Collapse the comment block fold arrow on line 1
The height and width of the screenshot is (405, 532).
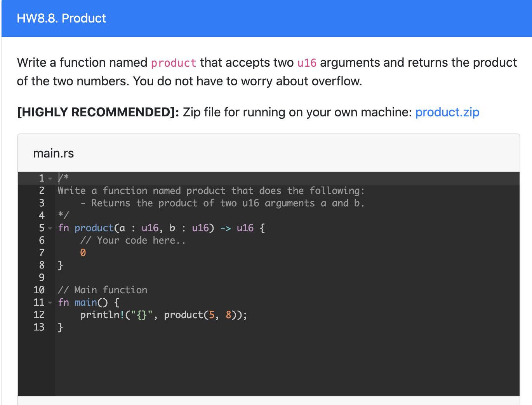pos(50,178)
